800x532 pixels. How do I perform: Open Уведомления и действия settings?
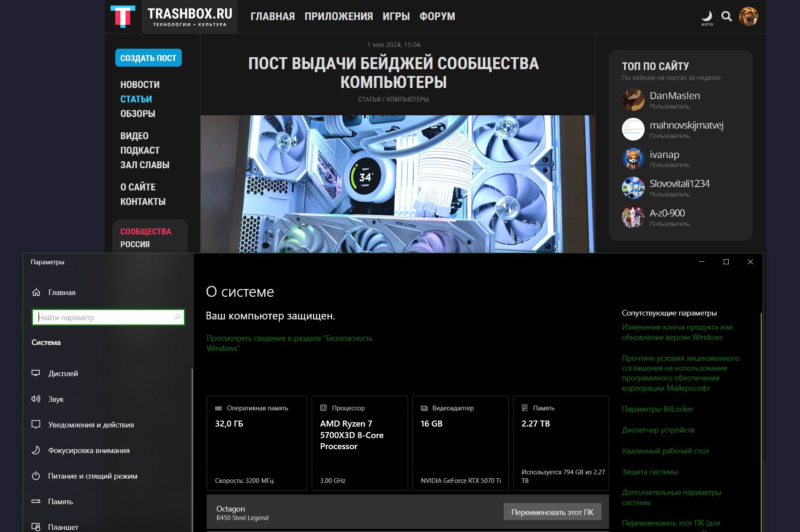tap(91, 424)
